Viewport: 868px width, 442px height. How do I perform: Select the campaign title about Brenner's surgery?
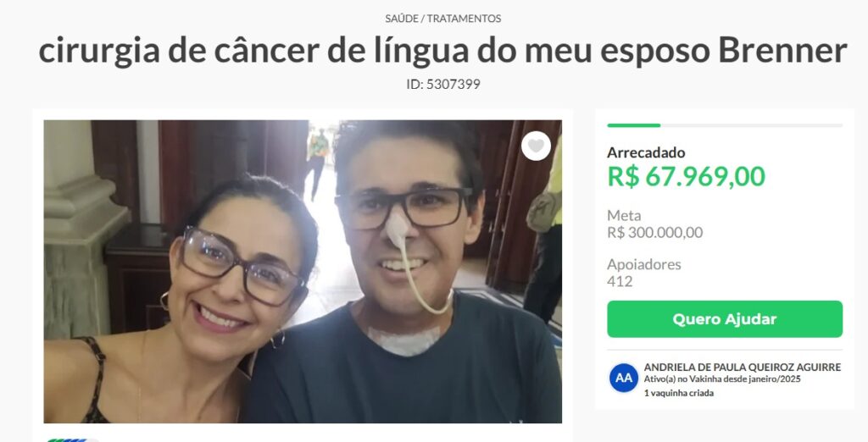442,50
